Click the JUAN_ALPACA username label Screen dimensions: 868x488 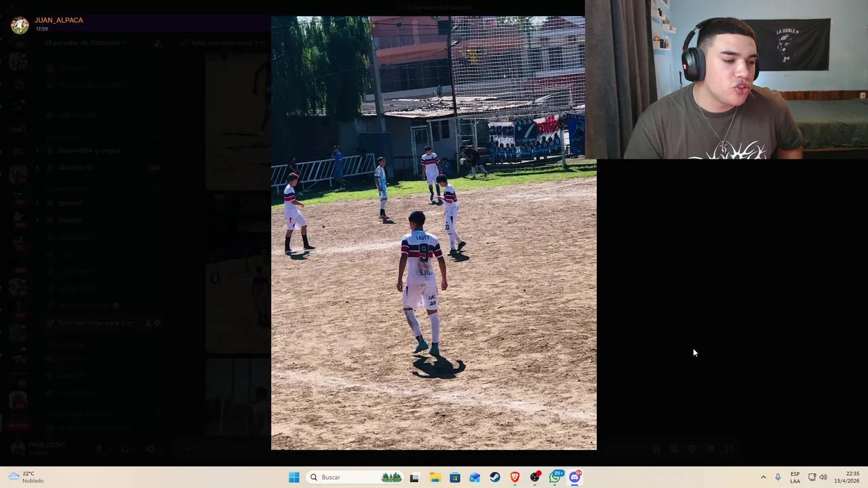pyautogui.click(x=59, y=20)
